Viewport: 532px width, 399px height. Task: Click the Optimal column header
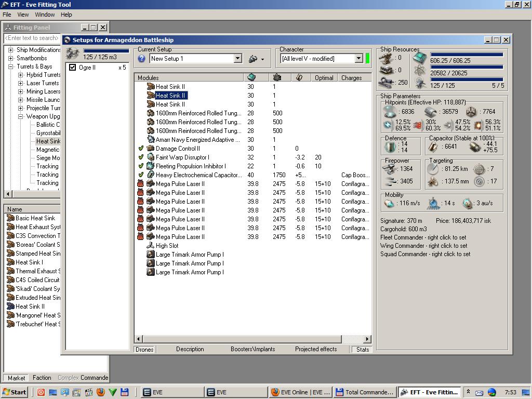(x=324, y=78)
